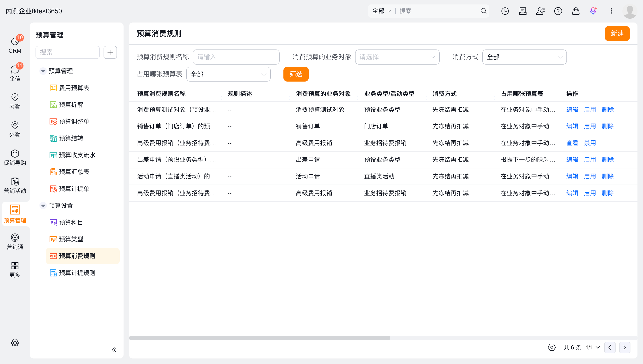Click the 预算消费规则名称 input field
The height and width of the screenshot is (364, 643).
[x=236, y=57]
